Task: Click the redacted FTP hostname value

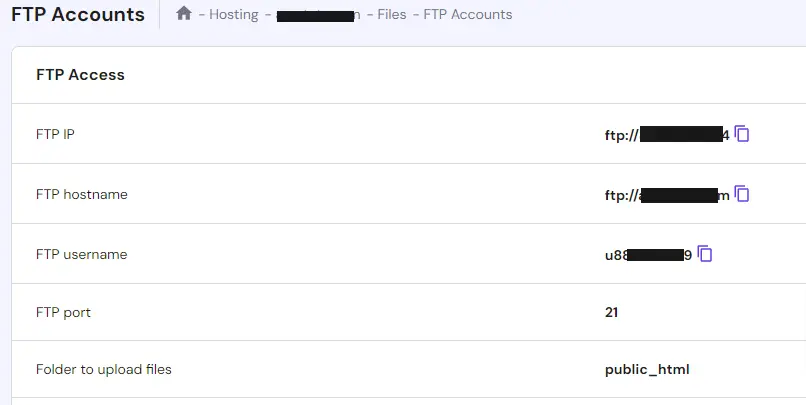Action: tap(667, 195)
